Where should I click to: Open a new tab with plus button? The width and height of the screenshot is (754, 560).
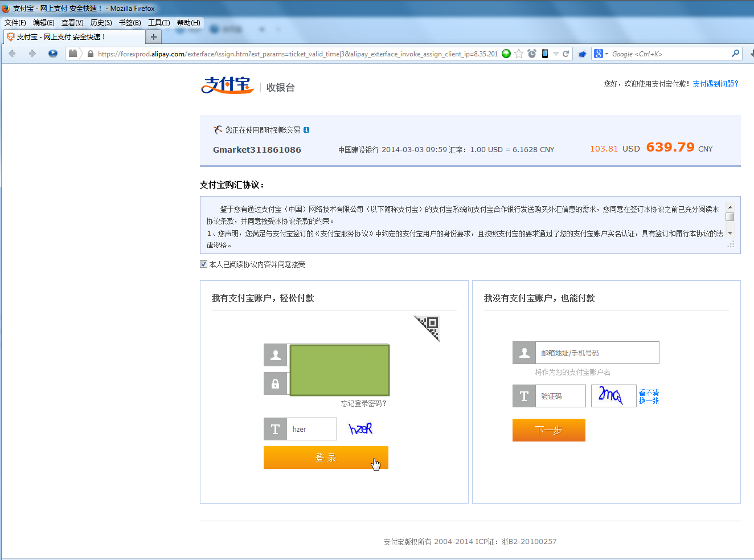click(154, 37)
